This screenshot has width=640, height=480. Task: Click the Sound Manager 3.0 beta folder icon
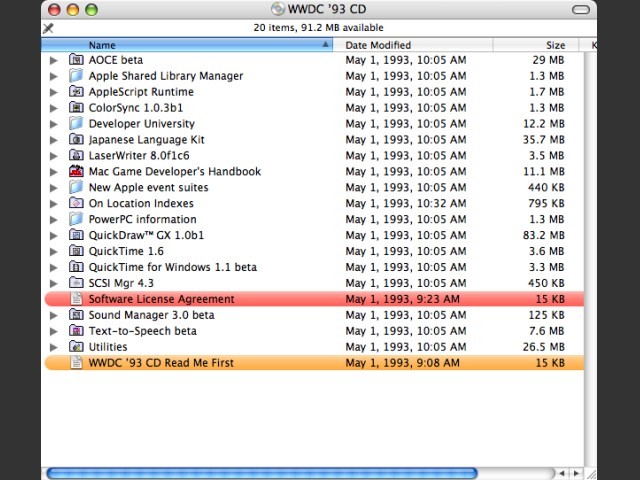76,314
